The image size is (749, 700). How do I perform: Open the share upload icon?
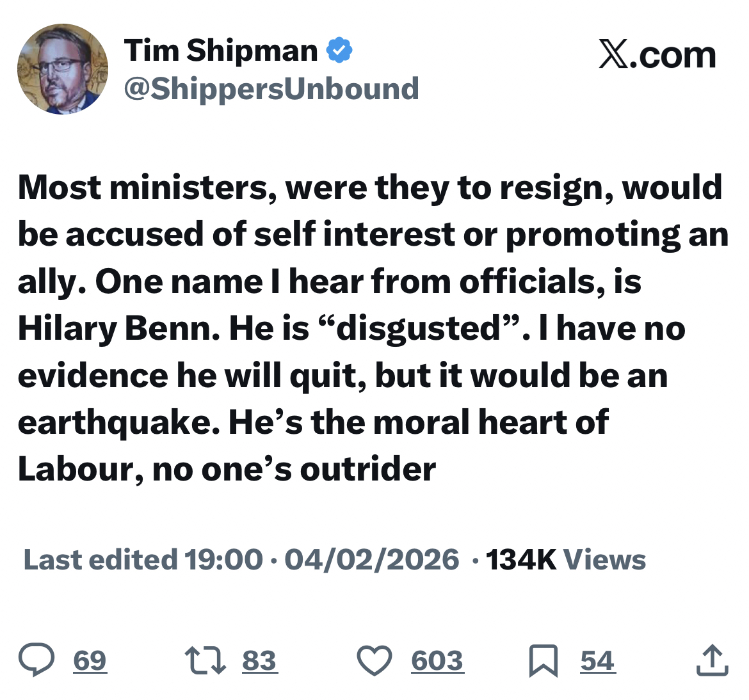click(712, 660)
